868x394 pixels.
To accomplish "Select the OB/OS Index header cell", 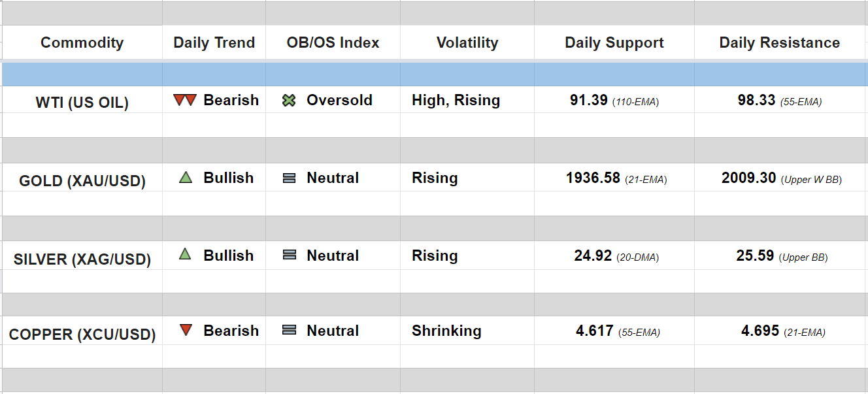I will pos(333,43).
